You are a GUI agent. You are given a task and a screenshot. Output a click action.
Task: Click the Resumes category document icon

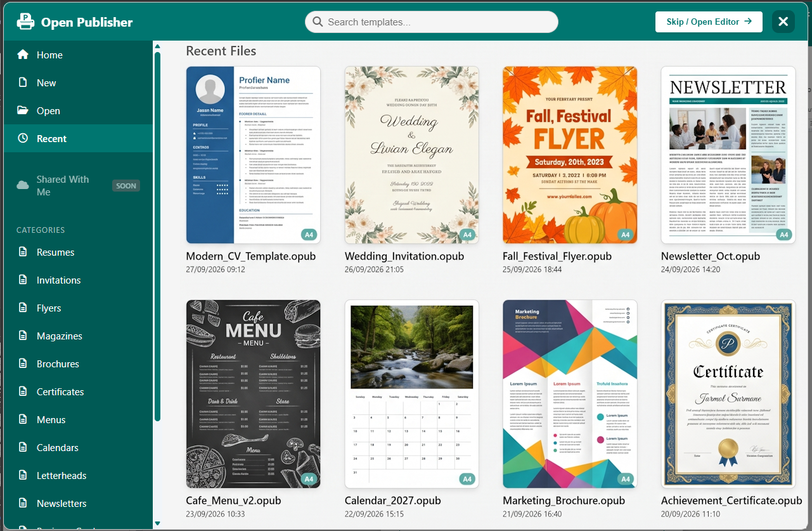[x=23, y=252]
